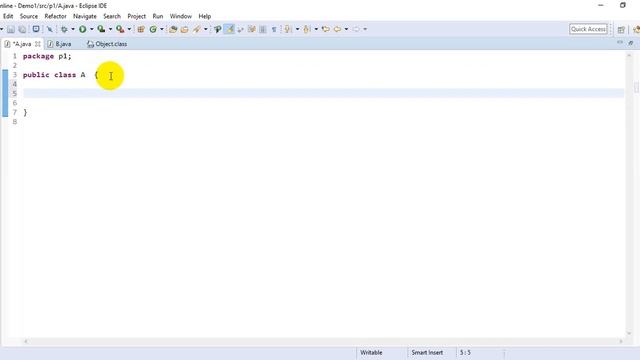Click the New Java Class icon
The image size is (640, 360).
pyautogui.click(x=153, y=29)
